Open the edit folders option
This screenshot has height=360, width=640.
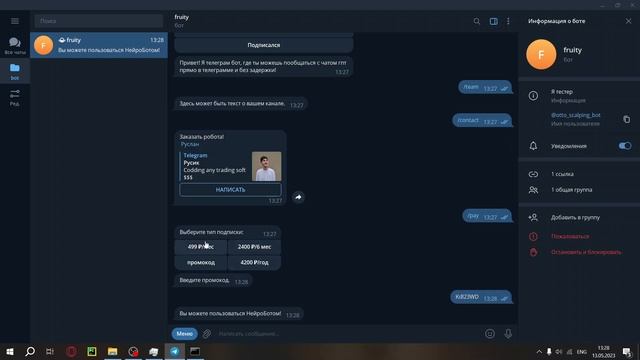(15, 98)
